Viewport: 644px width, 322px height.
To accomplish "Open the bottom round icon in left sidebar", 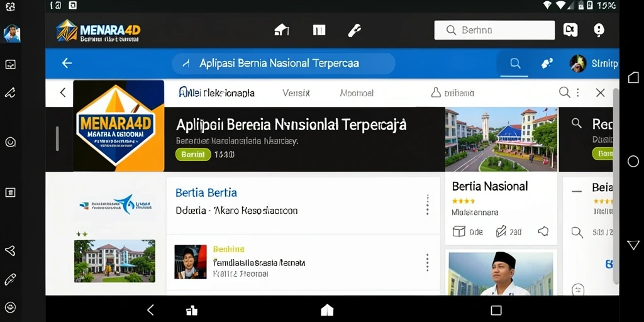I will 10,307.
